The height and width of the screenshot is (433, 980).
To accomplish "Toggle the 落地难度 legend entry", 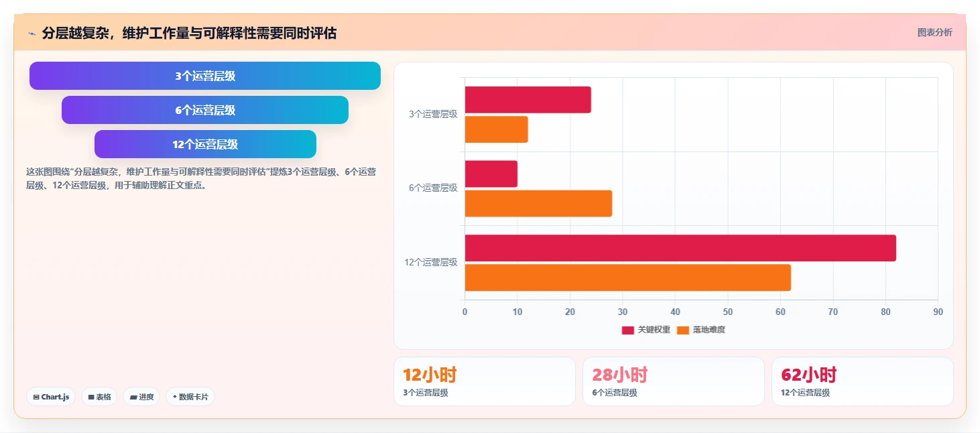I will click(701, 330).
